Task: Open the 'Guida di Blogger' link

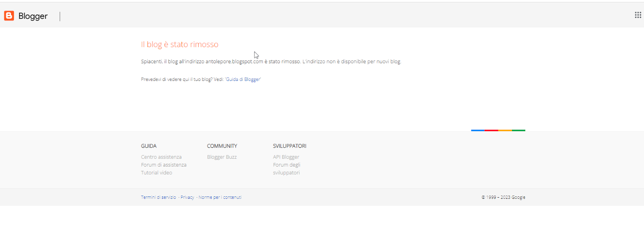Action: tap(243, 79)
